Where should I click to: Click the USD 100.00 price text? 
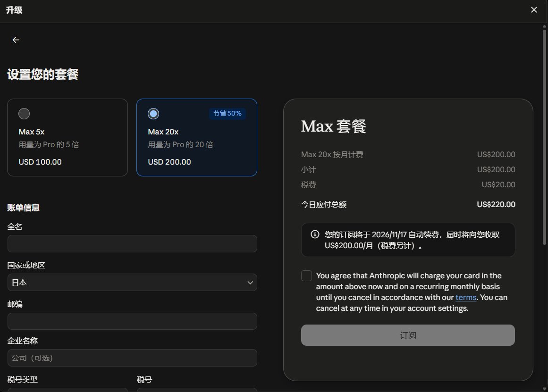[x=40, y=162]
